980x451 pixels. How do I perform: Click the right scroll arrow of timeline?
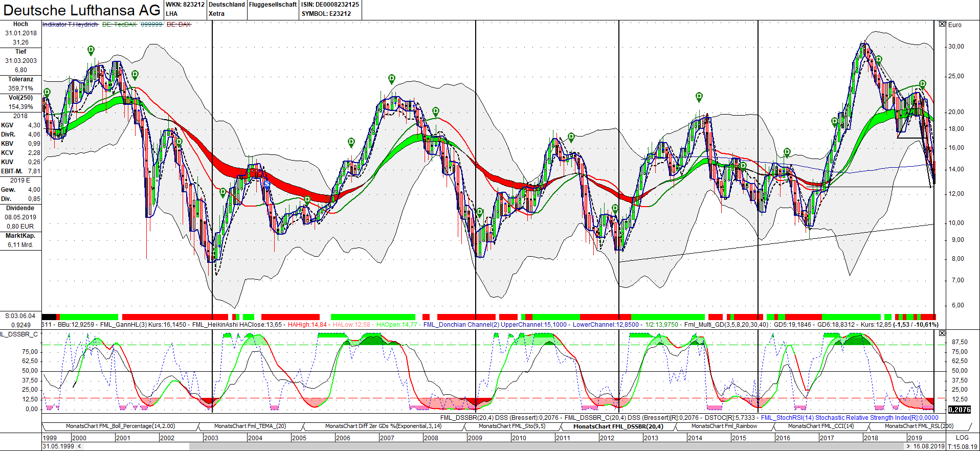point(908,446)
